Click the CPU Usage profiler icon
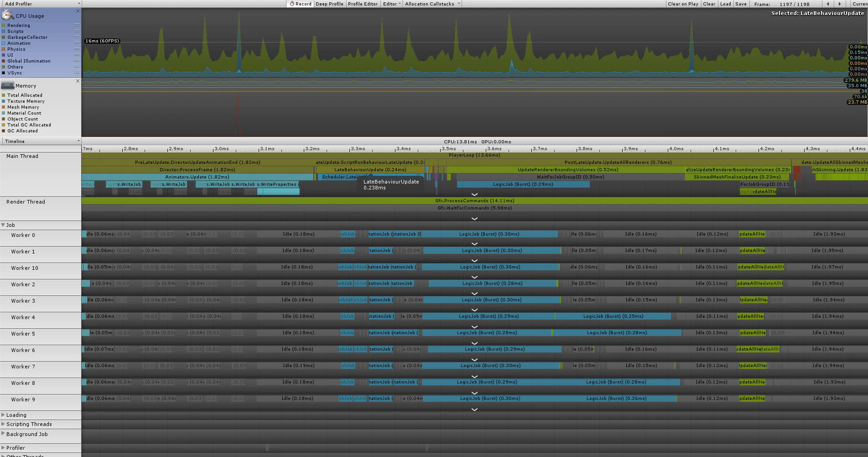This screenshot has height=457, width=868. pos(7,16)
